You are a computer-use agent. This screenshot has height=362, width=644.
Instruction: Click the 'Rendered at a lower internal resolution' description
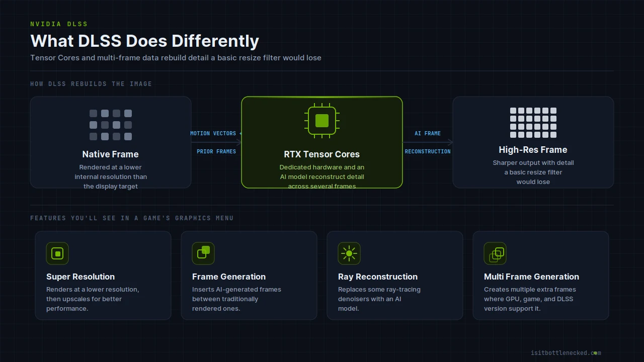tap(111, 176)
